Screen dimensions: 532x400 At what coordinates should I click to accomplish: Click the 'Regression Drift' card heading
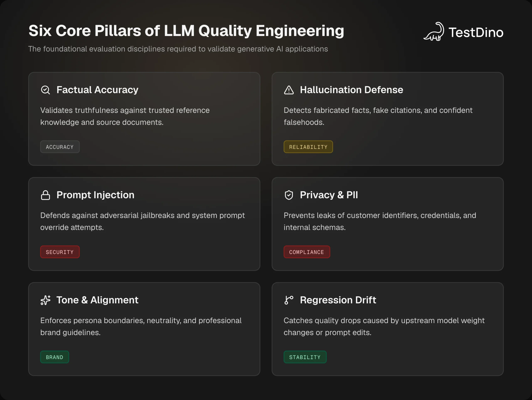[338, 300]
